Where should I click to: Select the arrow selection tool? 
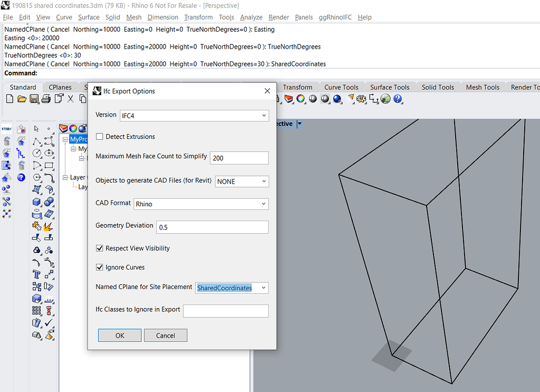35,128
